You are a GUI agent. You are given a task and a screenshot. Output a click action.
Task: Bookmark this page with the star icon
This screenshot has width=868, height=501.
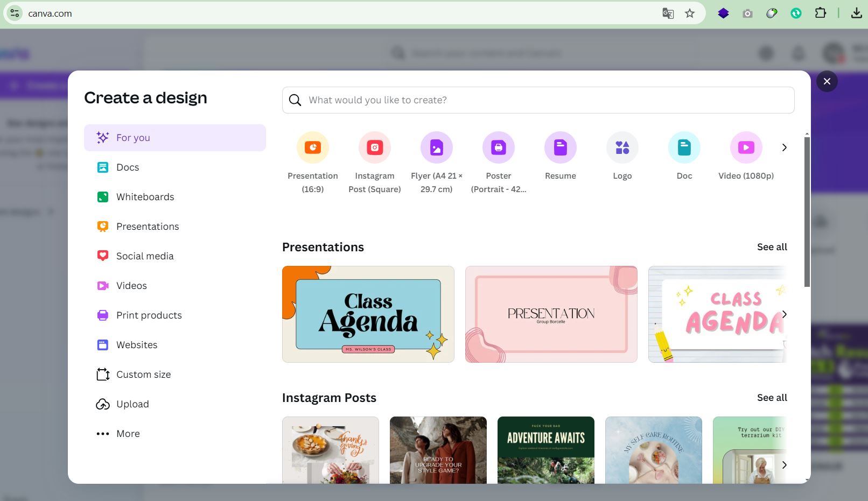[x=690, y=13]
